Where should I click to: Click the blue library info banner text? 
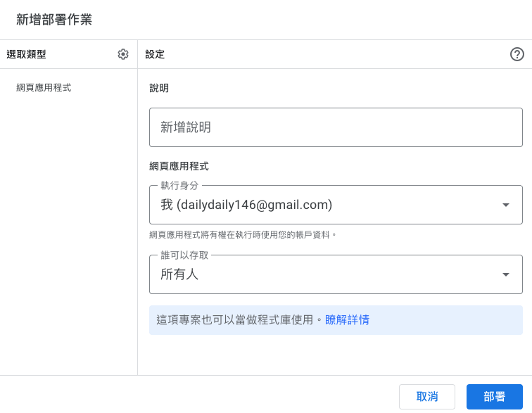click(x=239, y=319)
